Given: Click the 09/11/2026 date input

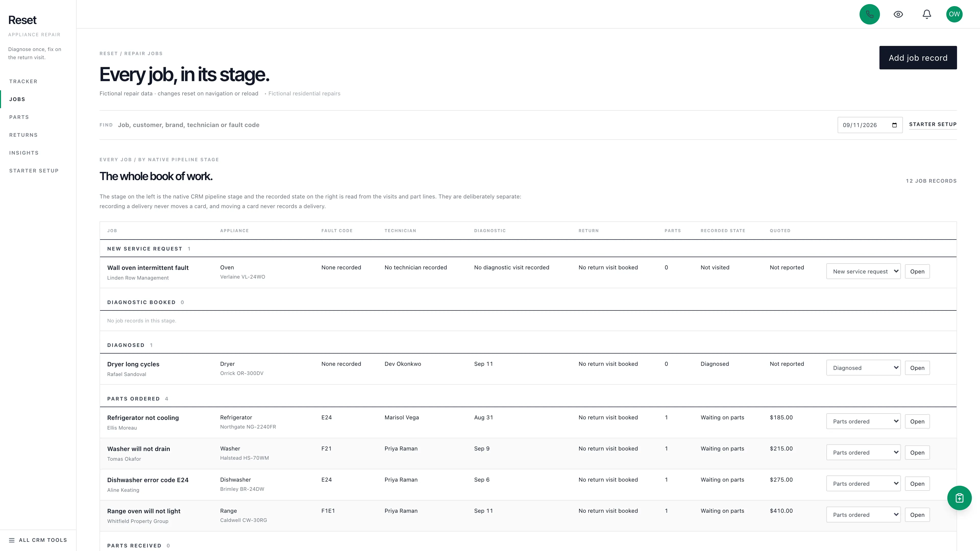Looking at the screenshot, I should pyautogui.click(x=870, y=125).
